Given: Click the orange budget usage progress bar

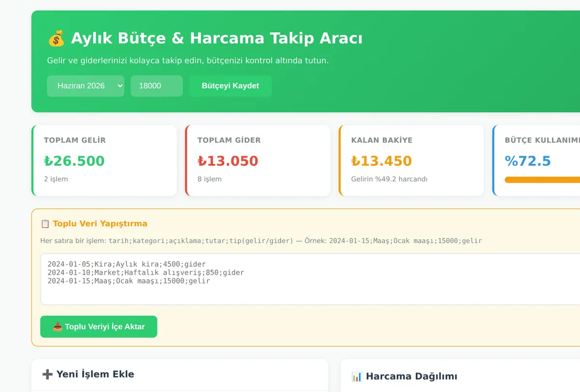Looking at the screenshot, I should point(542,180).
